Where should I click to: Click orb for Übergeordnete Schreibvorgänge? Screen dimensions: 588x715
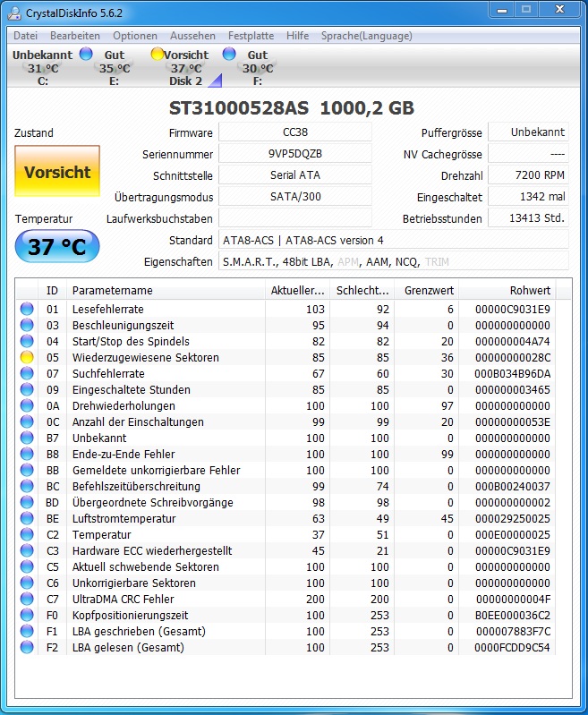pos(27,502)
